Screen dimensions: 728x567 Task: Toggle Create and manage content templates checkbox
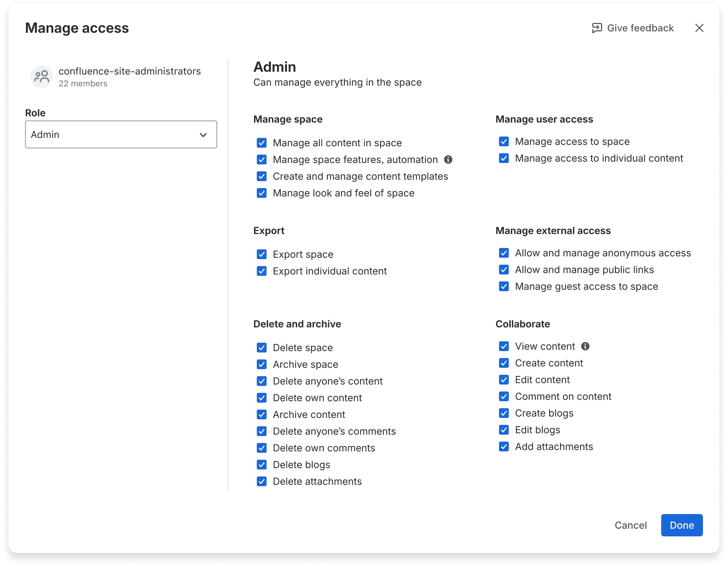[x=262, y=176]
